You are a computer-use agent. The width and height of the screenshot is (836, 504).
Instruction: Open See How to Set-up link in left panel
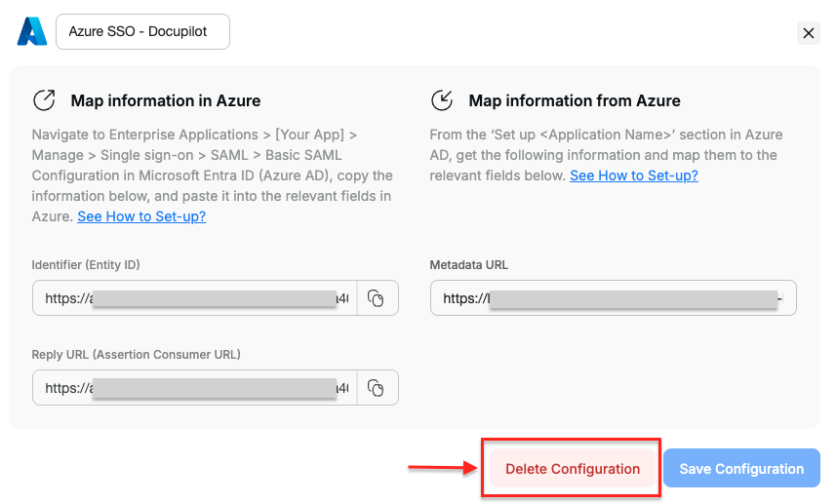click(x=141, y=216)
